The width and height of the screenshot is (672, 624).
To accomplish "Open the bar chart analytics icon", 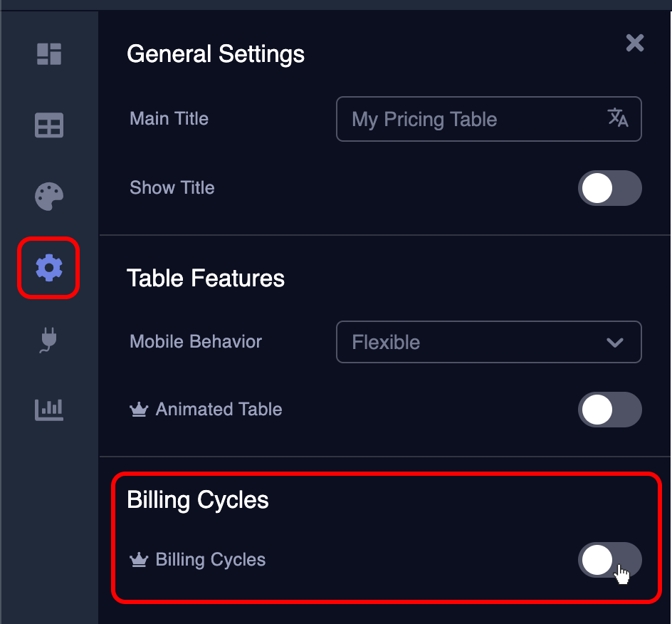I will [49, 409].
